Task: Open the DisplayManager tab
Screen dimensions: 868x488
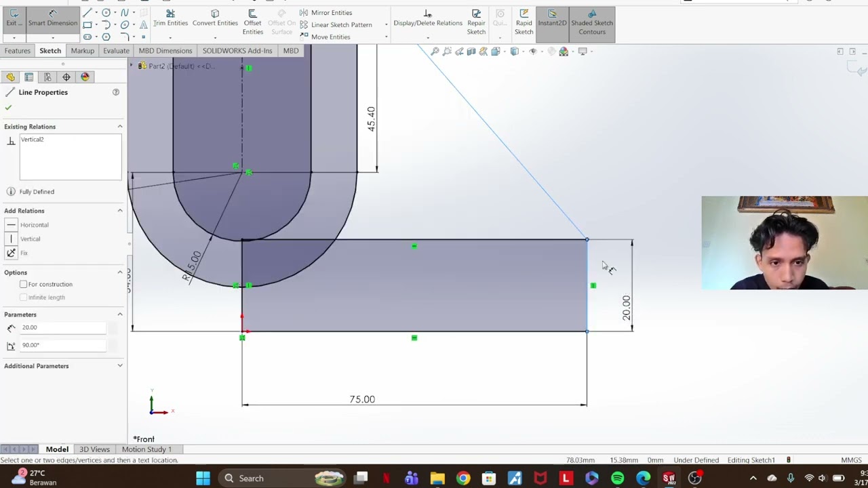Action: 85,77
